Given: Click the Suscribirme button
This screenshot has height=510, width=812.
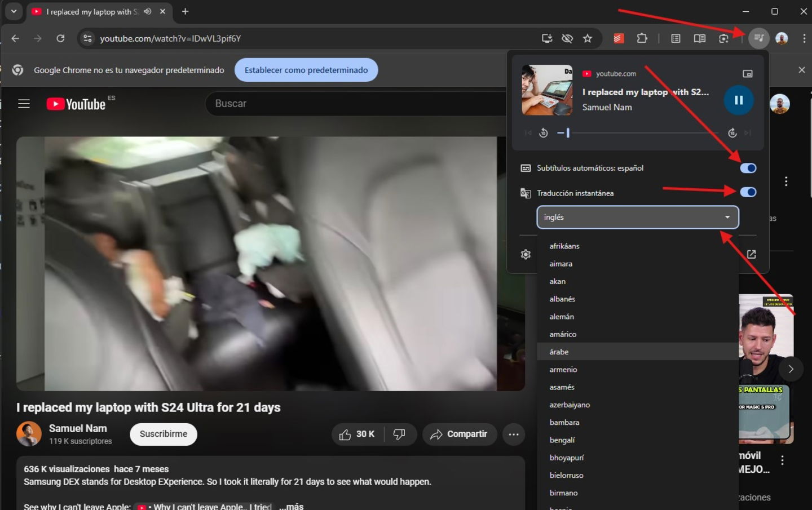Looking at the screenshot, I should (x=164, y=434).
